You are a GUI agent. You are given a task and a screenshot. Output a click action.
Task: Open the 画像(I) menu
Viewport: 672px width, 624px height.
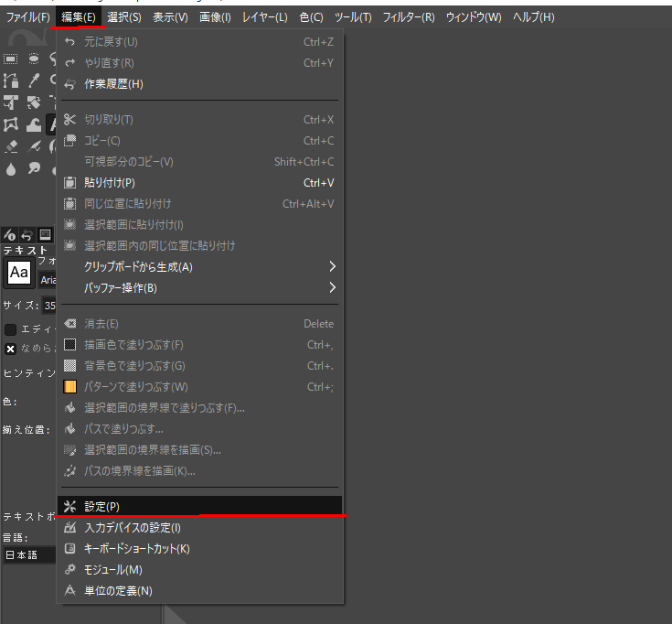(215, 17)
